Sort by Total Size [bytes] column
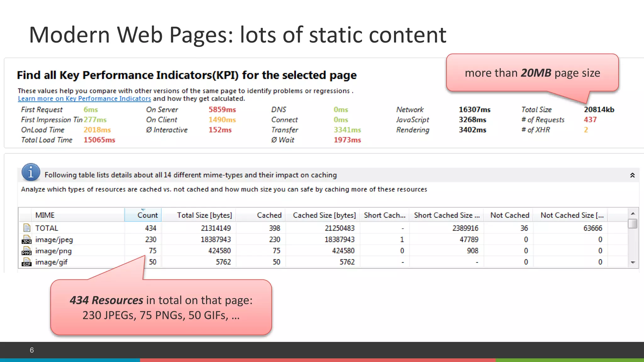This screenshot has width=644, height=362. pyautogui.click(x=204, y=215)
